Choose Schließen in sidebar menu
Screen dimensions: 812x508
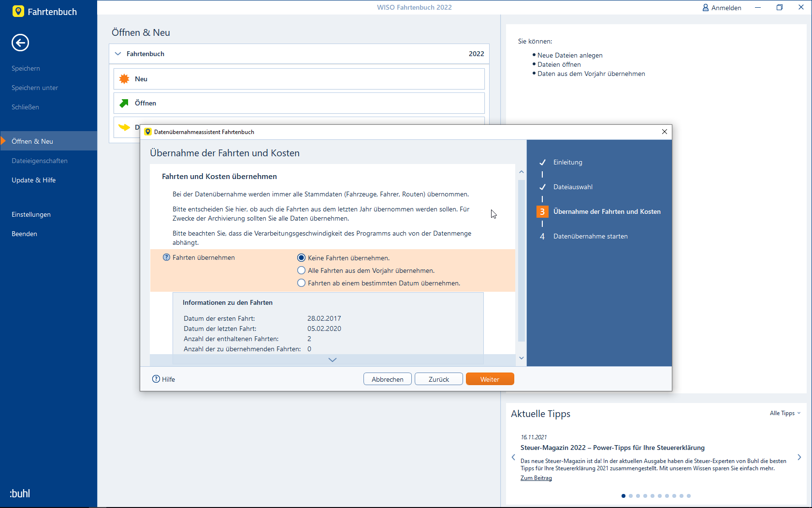[25, 107]
